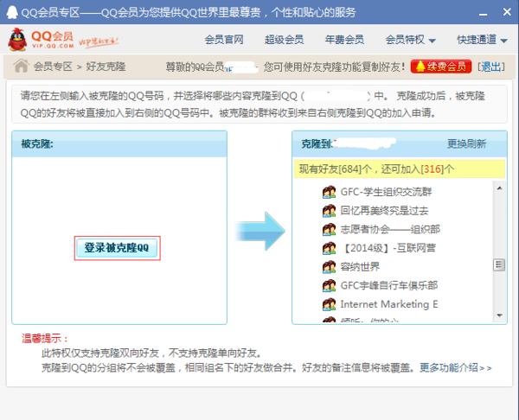Click the home icon in breadcrumb bar

[x=21, y=66]
